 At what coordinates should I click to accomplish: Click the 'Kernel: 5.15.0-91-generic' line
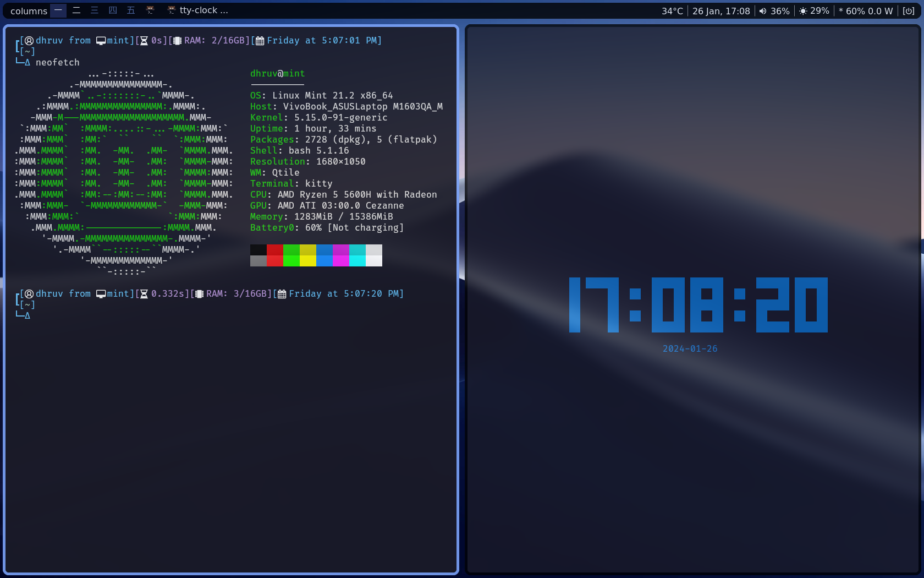pyautogui.click(x=319, y=117)
